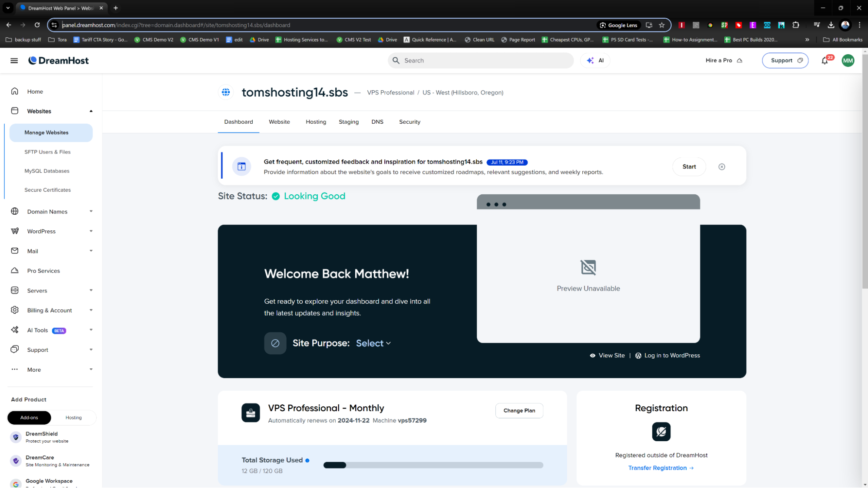This screenshot has width=868, height=488.
Task: Open MySQL Databases in sidebar
Action: [47, 171]
